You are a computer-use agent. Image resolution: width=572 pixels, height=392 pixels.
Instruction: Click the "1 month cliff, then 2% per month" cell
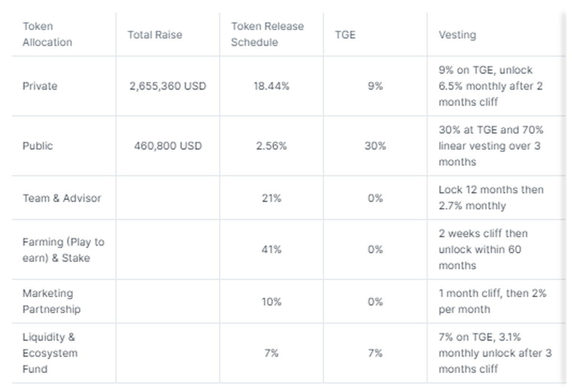coord(492,301)
